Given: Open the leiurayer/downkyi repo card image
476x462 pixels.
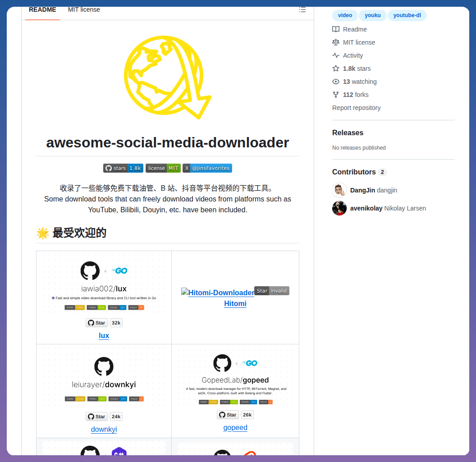Looking at the screenshot, I should (104, 378).
